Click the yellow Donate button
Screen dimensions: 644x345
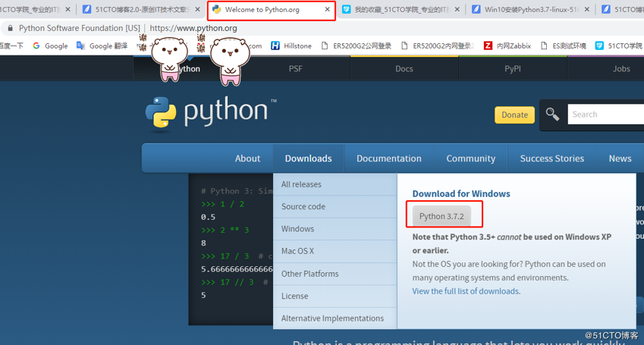(x=514, y=115)
